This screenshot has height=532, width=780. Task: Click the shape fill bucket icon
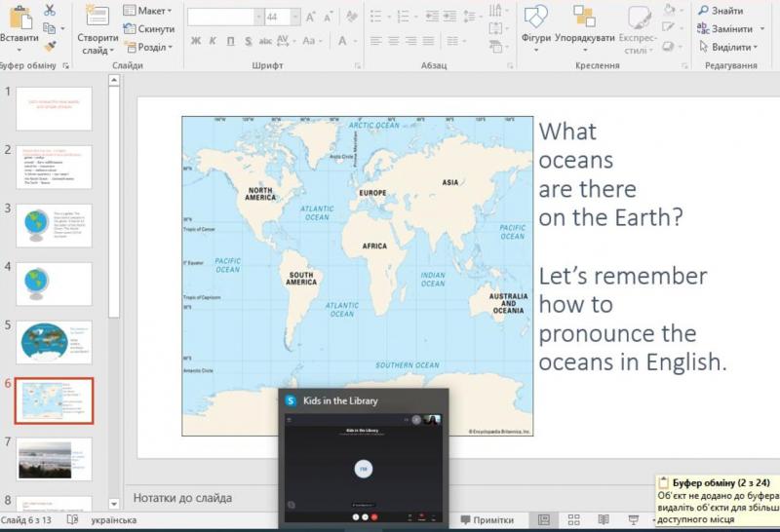click(671, 10)
